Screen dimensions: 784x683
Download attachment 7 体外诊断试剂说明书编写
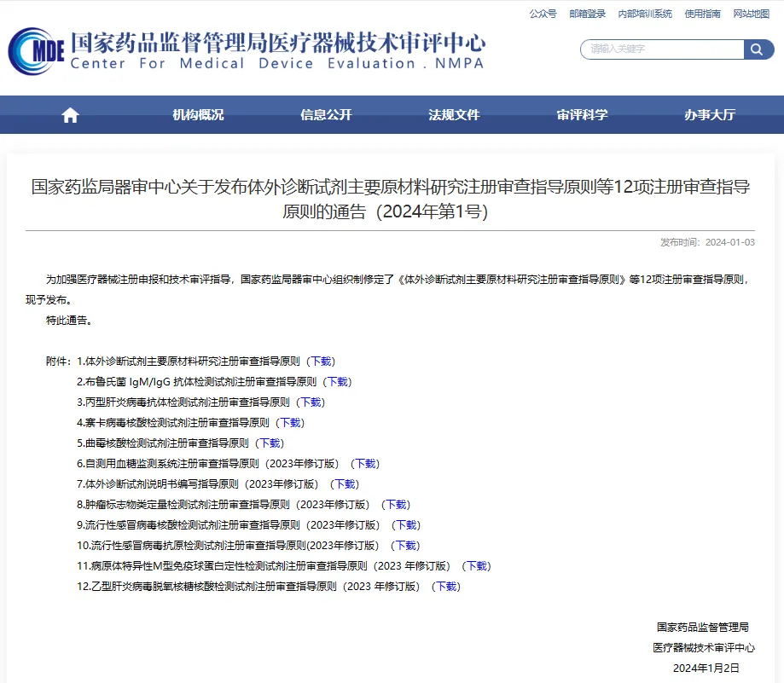[345, 484]
